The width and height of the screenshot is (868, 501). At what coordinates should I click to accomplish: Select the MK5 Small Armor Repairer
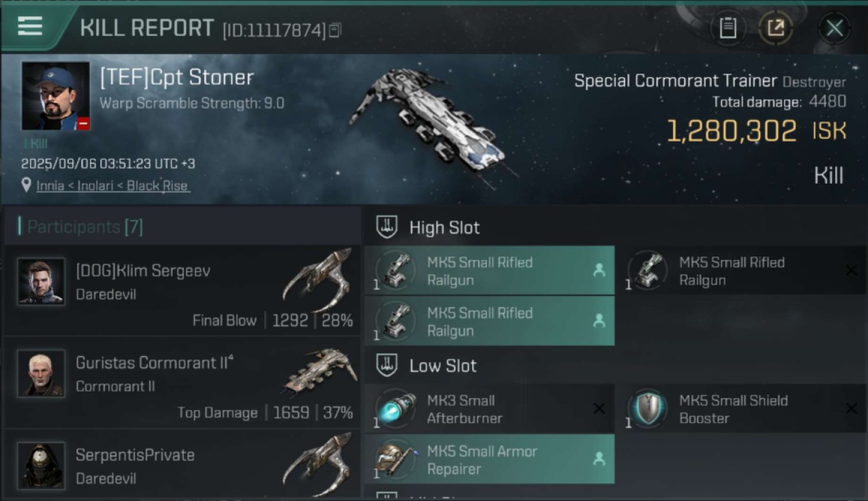(489, 460)
